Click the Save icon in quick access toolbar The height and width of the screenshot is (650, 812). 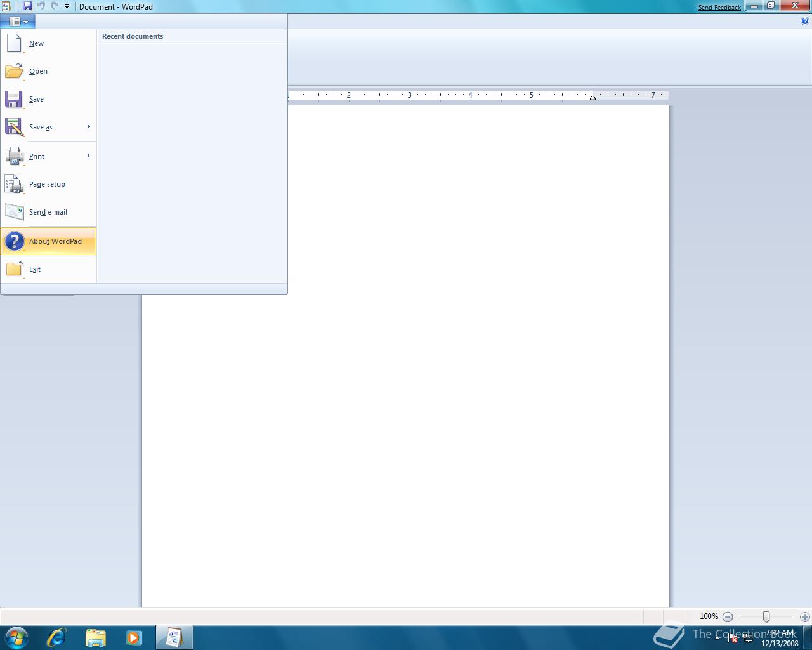(27, 6)
